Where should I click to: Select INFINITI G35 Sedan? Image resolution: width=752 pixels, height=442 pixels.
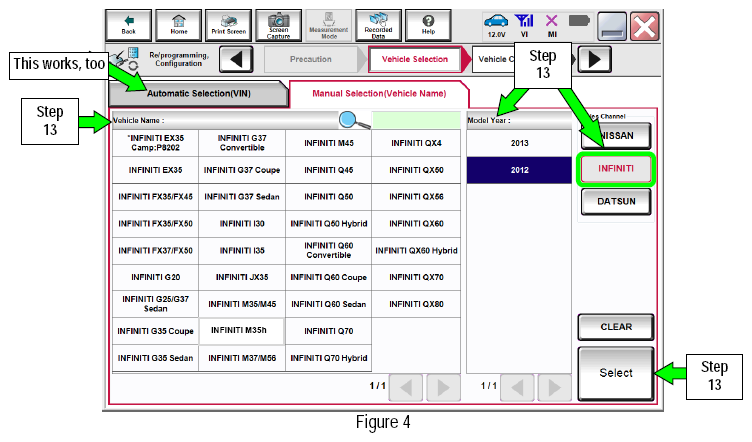[x=155, y=358]
